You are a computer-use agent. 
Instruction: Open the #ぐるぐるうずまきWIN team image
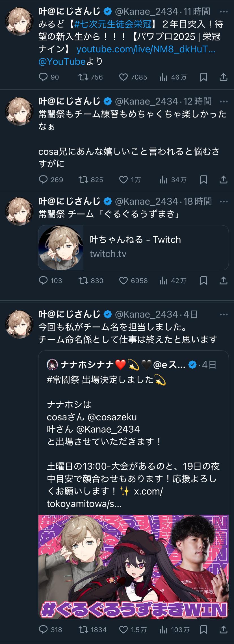click(133, 566)
